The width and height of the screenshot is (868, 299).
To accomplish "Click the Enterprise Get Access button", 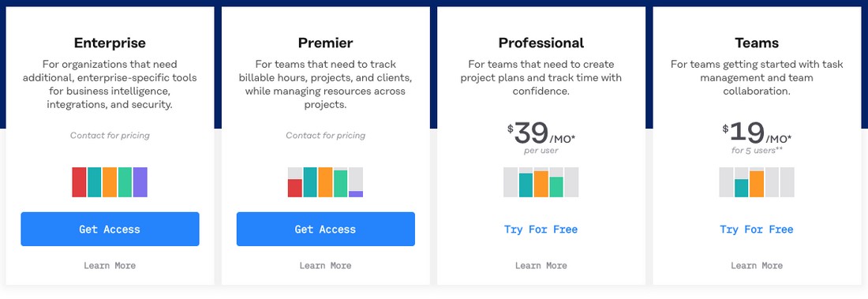I will pyautogui.click(x=110, y=229).
